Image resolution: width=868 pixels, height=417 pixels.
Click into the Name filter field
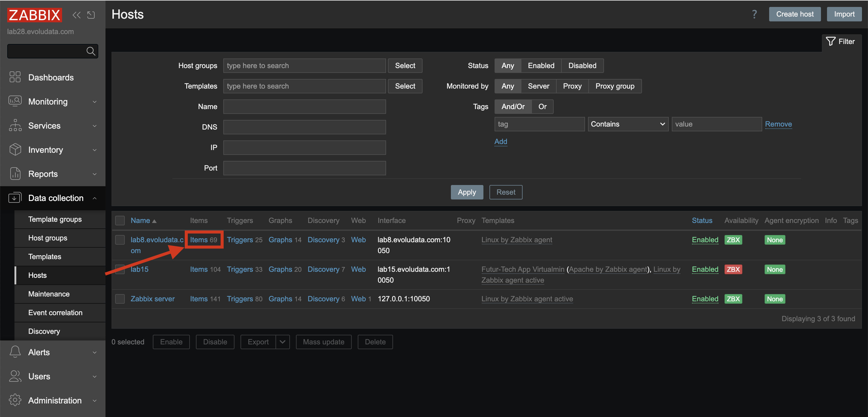tap(304, 106)
